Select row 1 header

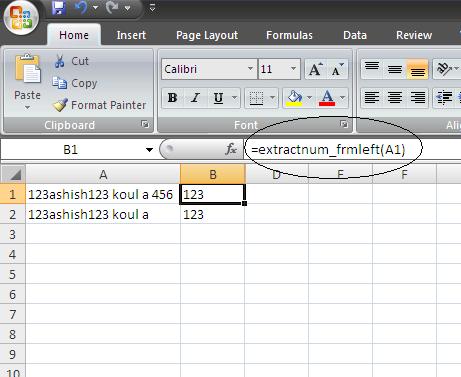pyautogui.click(x=13, y=194)
